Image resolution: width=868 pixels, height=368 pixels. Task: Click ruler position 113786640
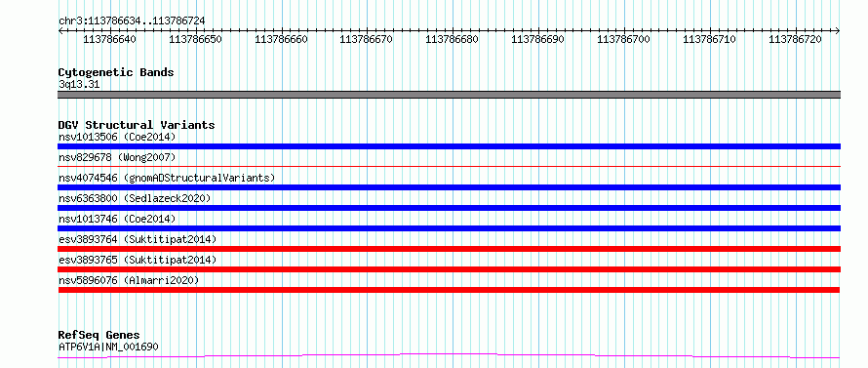pyautogui.click(x=109, y=39)
